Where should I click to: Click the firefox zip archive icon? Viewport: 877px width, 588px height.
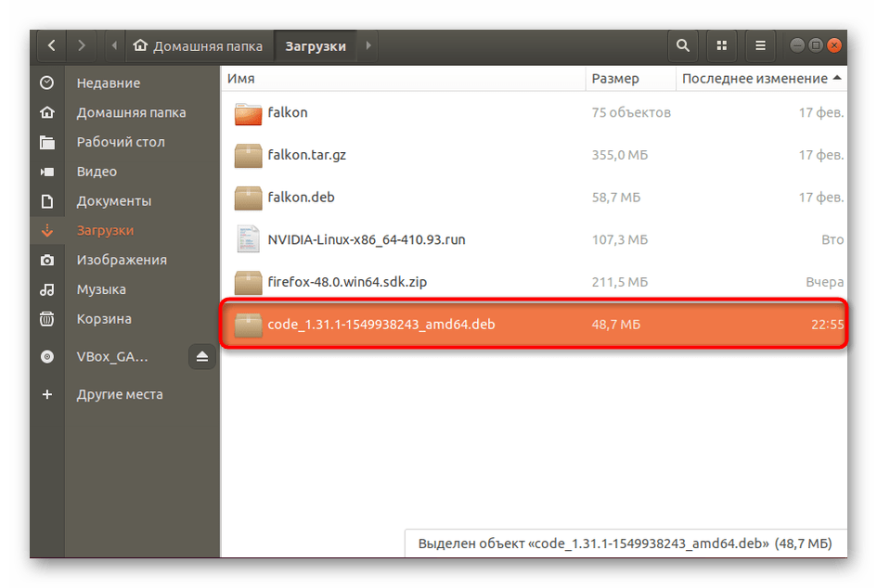coord(248,282)
